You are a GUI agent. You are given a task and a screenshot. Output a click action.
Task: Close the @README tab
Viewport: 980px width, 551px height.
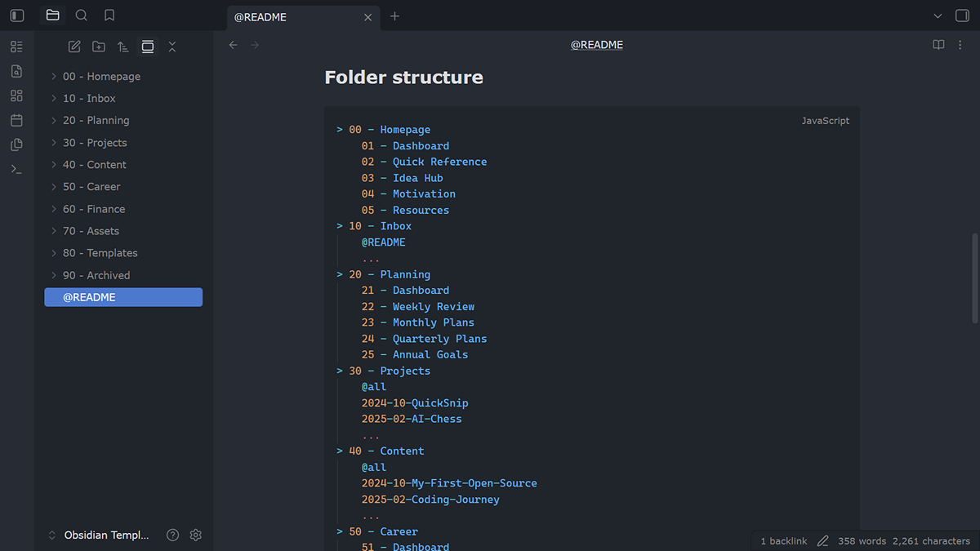367,17
